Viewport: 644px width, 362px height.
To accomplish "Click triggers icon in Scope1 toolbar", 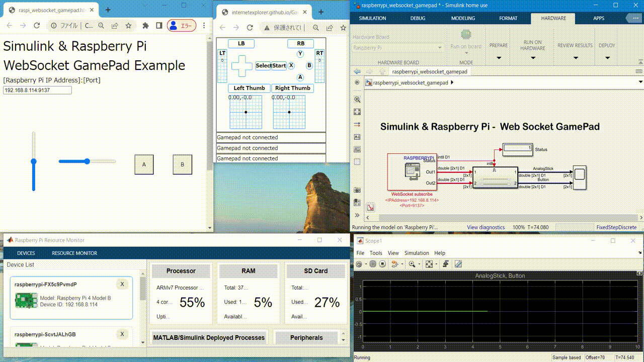I will coord(446,264).
